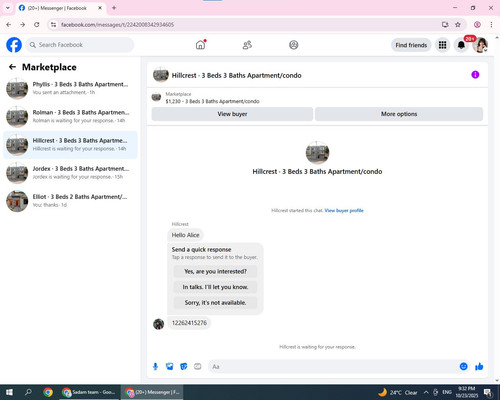Select the Messenger browser tab

click(x=61, y=8)
